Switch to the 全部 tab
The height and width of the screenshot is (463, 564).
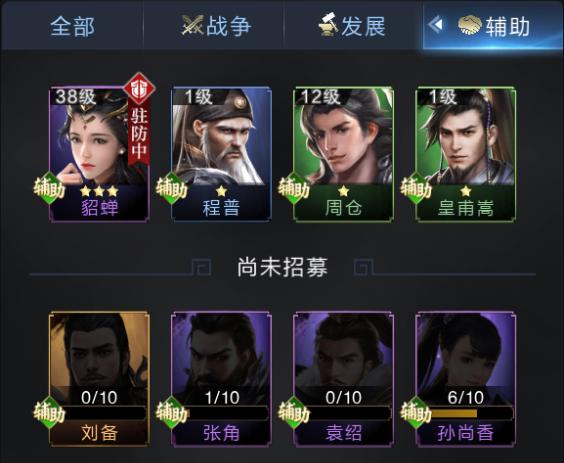point(72,26)
